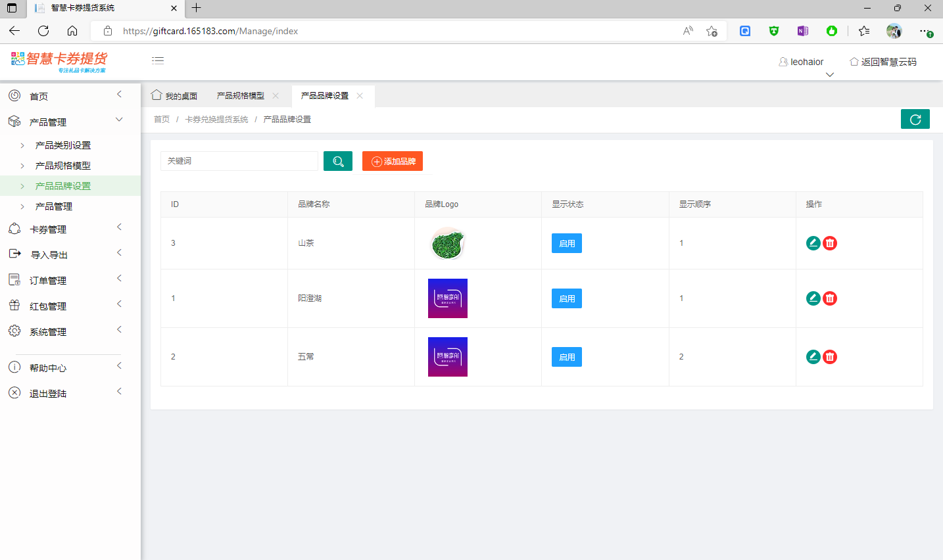Add this page to browser favorites
Viewport: 943px width, 560px height.
click(x=712, y=31)
